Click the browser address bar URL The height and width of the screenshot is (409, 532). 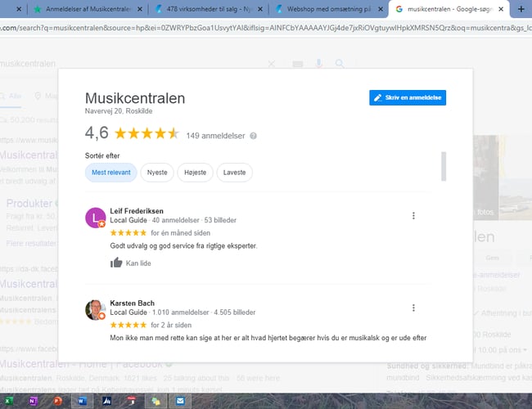click(266, 28)
